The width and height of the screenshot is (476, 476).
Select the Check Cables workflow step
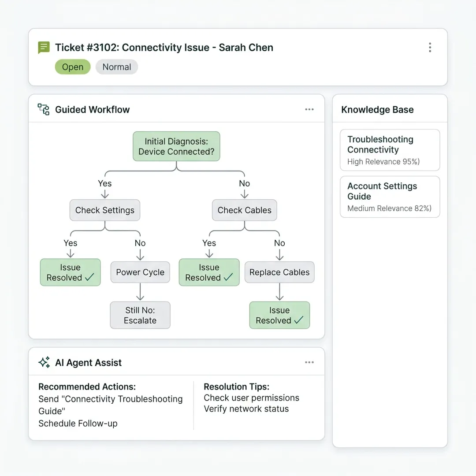[x=244, y=210]
